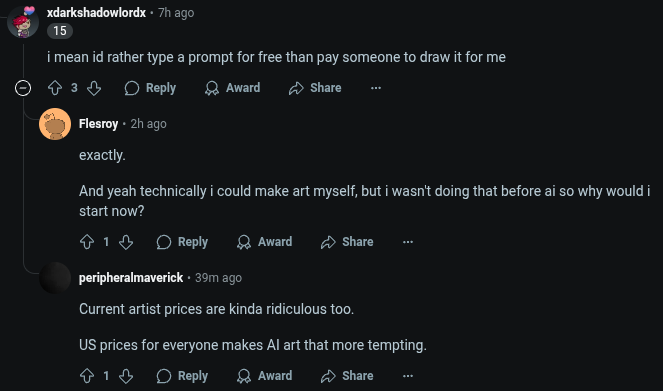Share peripheralmaverick's comment
Image resolution: width=663 pixels, height=391 pixels.
tap(347, 376)
